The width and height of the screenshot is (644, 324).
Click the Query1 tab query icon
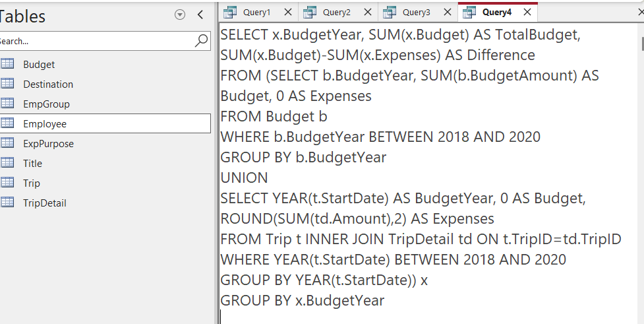click(x=230, y=13)
